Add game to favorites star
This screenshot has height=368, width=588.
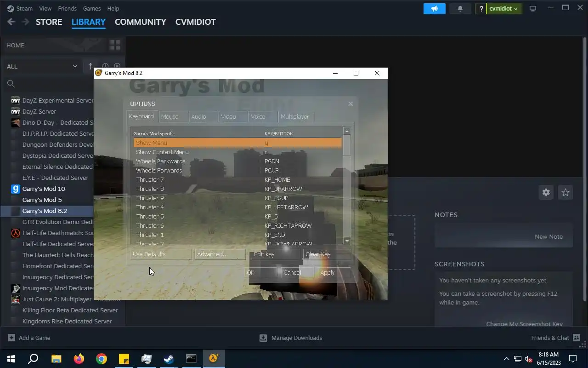coord(565,192)
